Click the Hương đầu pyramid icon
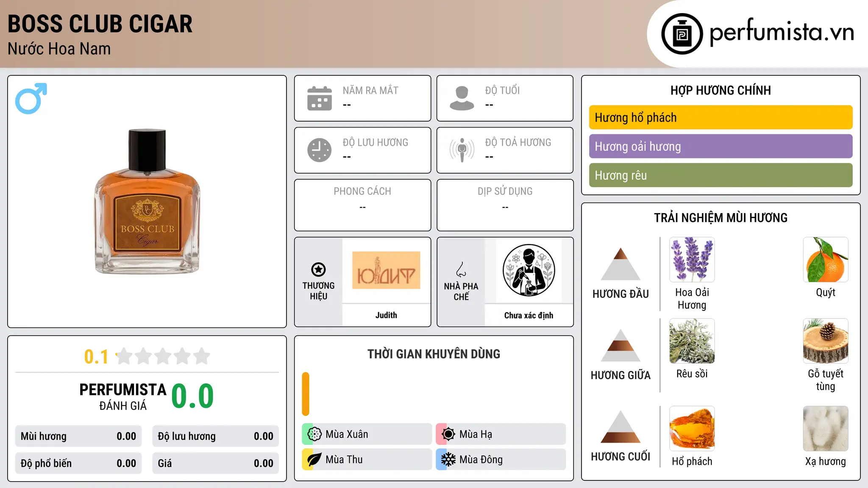Viewport: 868px width, 488px height. (620, 264)
